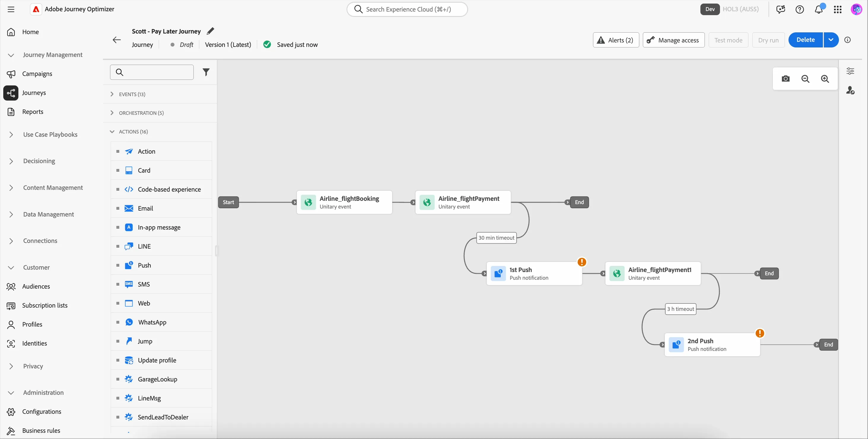Open the filter funnel in palette

pos(206,72)
